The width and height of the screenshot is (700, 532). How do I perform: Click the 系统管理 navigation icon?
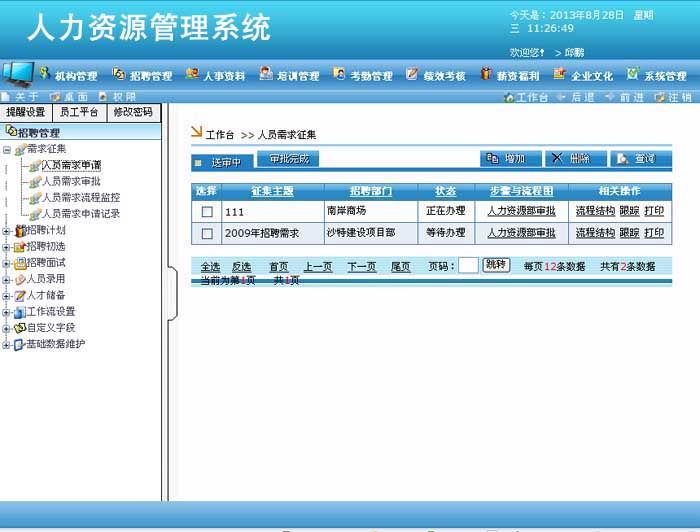point(634,74)
